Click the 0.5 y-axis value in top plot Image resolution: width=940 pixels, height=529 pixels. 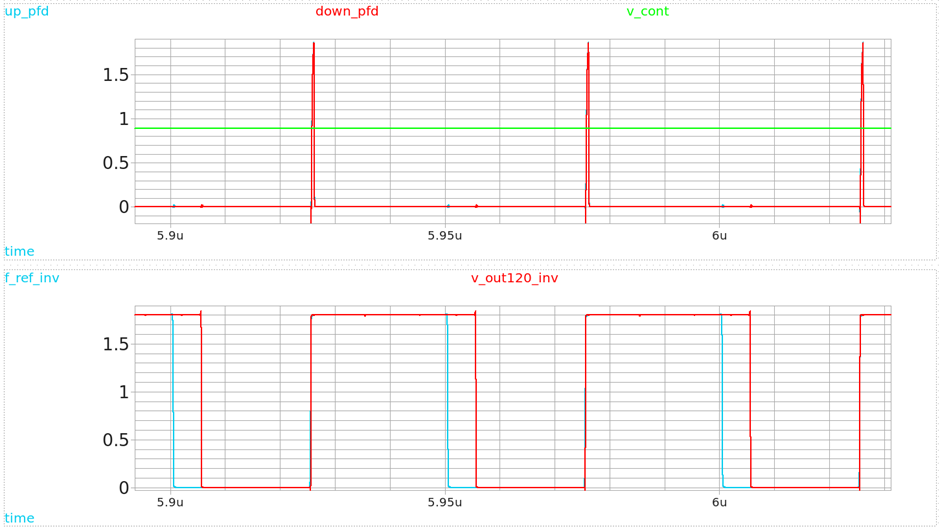coord(116,163)
